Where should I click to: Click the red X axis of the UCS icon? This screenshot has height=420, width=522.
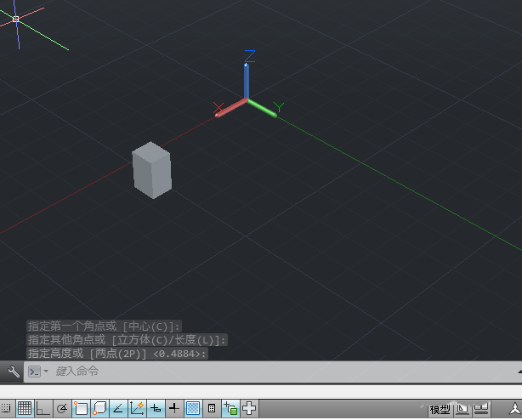tap(231, 108)
